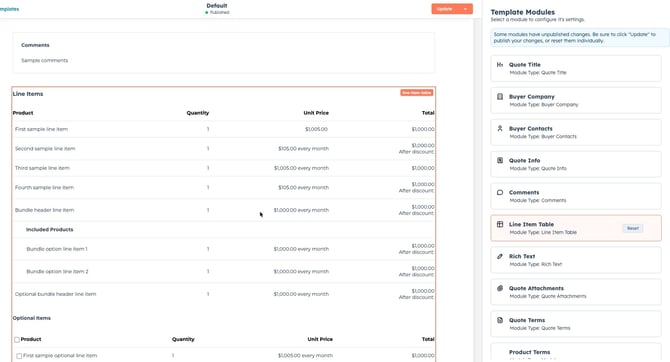
Task: Click the 'Bundle header line item' row text
Action: [x=44, y=210]
